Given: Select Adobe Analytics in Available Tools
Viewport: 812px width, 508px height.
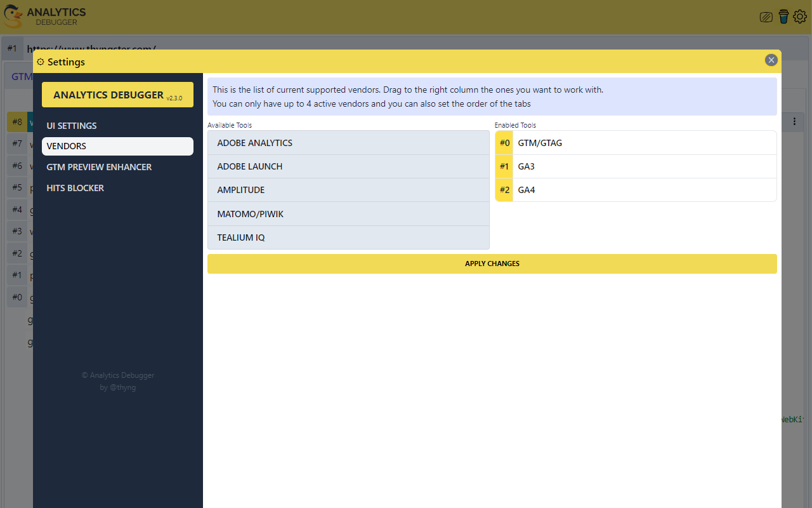Looking at the screenshot, I should 348,143.
